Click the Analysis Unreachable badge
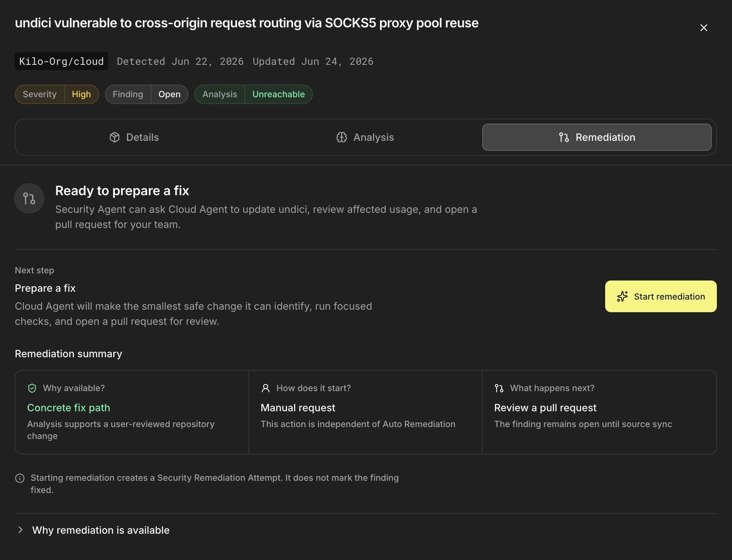Image resolution: width=732 pixels, height=560 pixels. 253,94
